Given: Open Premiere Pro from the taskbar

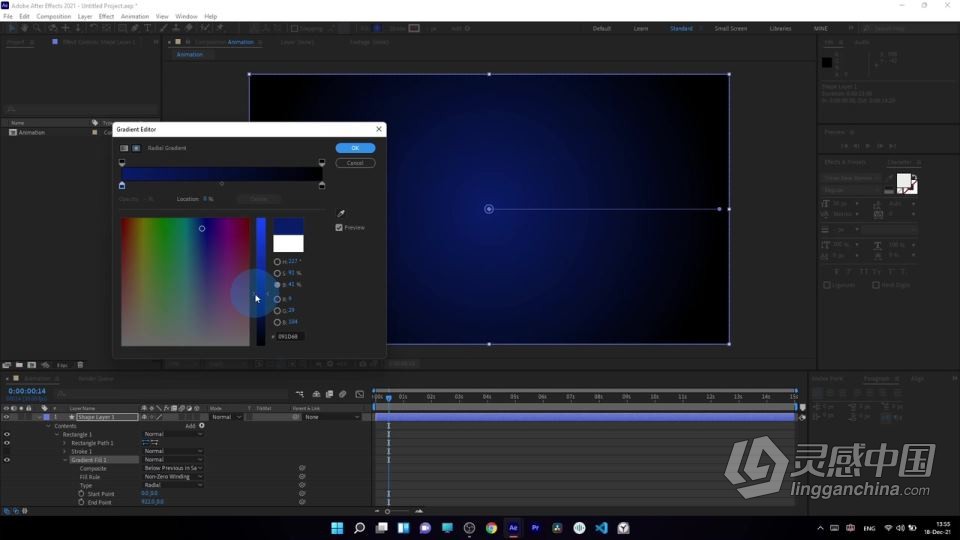Looking at the screenshot, I should coord(535,528).
